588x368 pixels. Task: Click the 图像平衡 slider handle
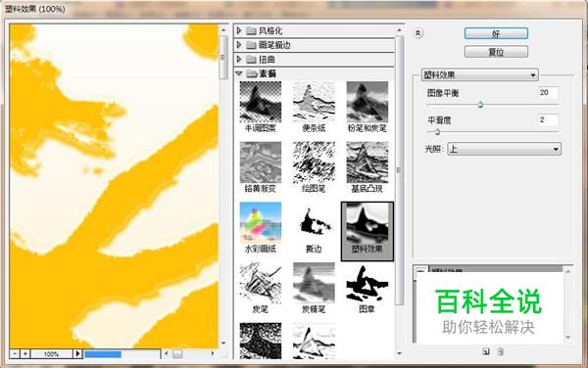(480, 105)
